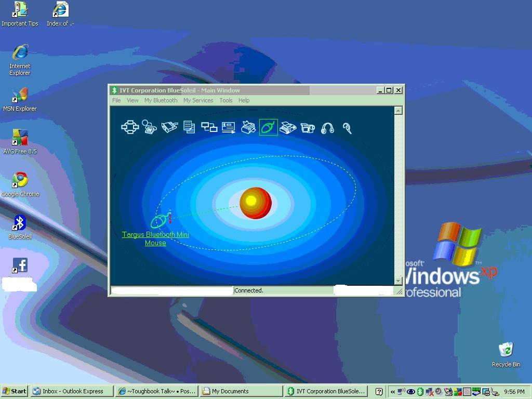The width and height of the screenshot is (532, 399).
Task: Click the BlueSoleil Main Window title bar
Action: pyautogui.click(x=243, y=90)
